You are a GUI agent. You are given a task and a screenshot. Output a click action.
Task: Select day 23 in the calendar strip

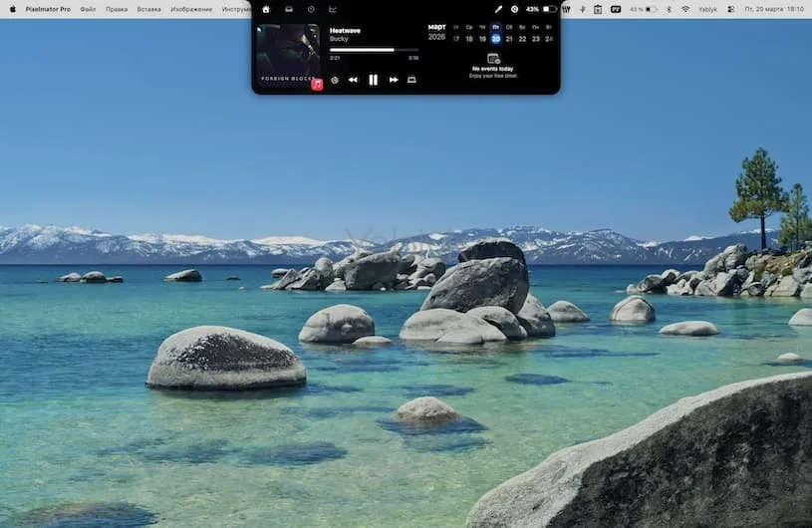(x=536, y=39)
